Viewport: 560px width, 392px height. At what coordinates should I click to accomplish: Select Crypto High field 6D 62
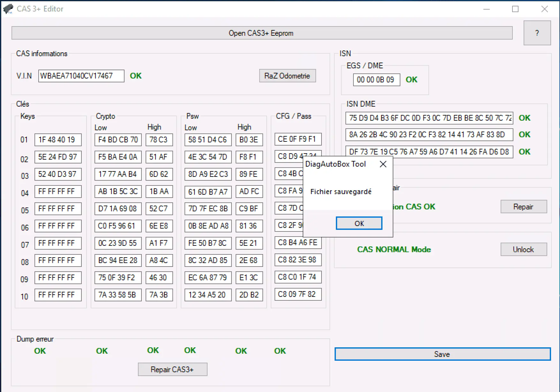pos(159,174)
